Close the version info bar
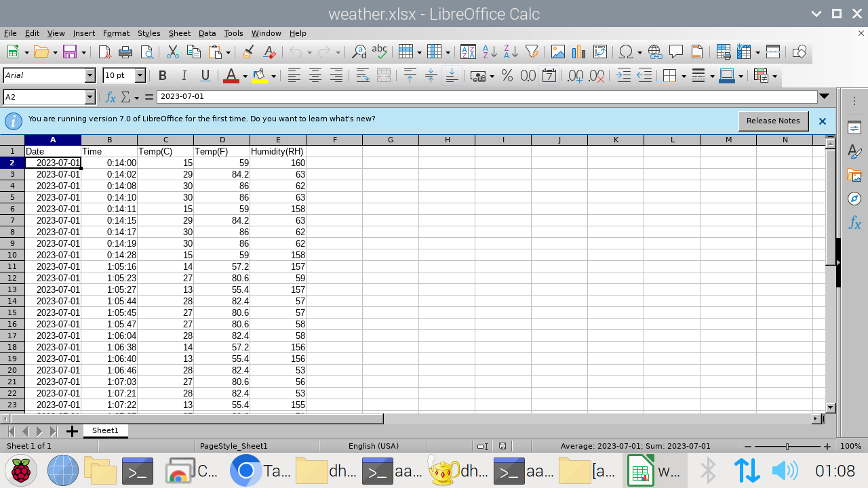Image resolution: width=868 pixels, height=488 pixels. click(823, 121)
